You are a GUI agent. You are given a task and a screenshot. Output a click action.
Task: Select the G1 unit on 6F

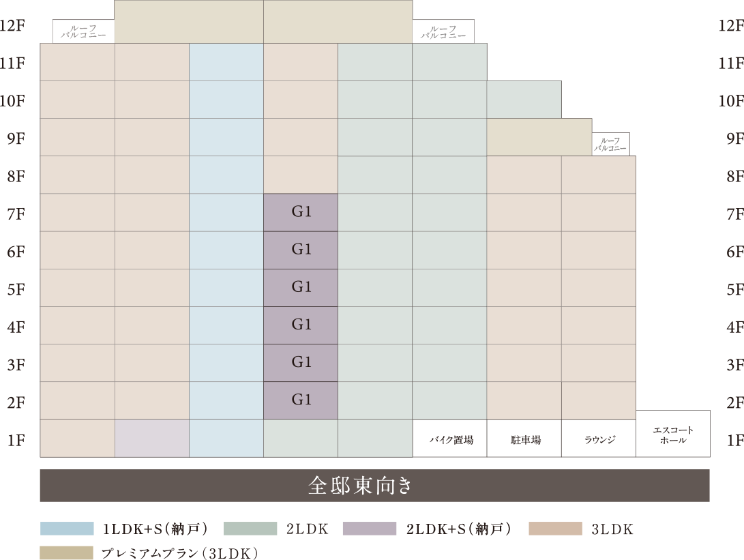(301, 250)
